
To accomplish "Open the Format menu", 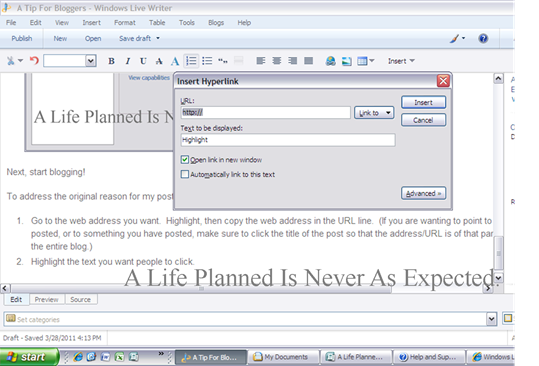I will (x=125, y=23).
